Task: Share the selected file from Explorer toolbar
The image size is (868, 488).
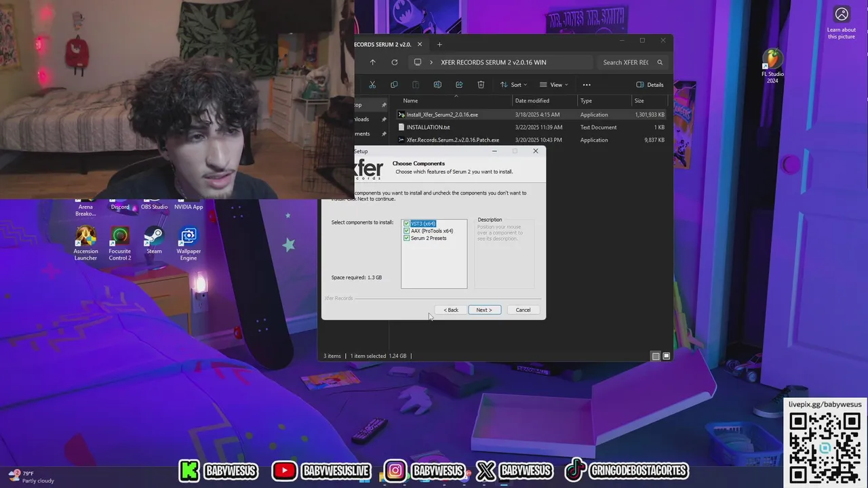Action: (x=459, y=85)
